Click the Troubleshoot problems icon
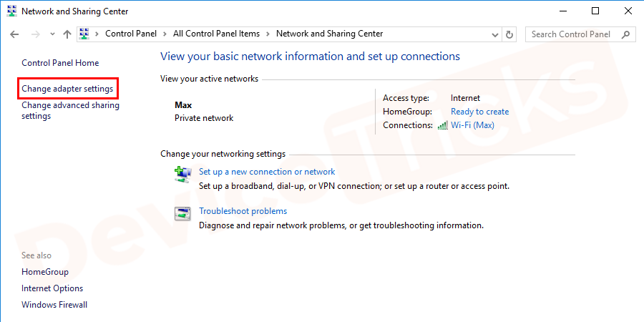The height and width of the screenshot is (322, 644). (x=183, y=213)
